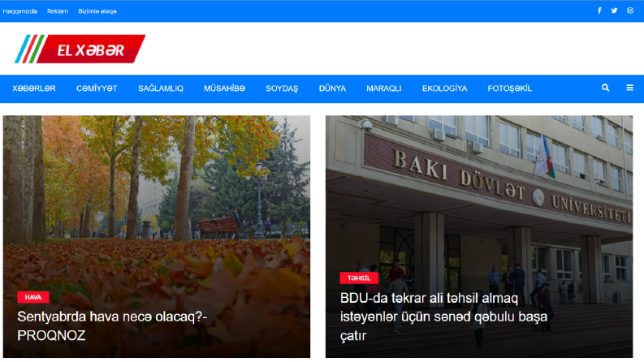Open the EKOLOGİYA section
Viewport: 644px width, 362px height.
tap(444, 88)
